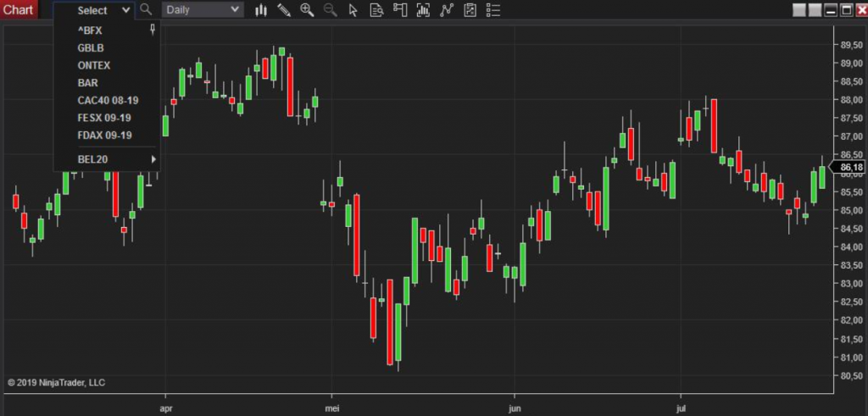Choose ^BFX from instrument list
Image resolution: width=868 pixels, height=416 pixels.
click(x=90, y=31)
